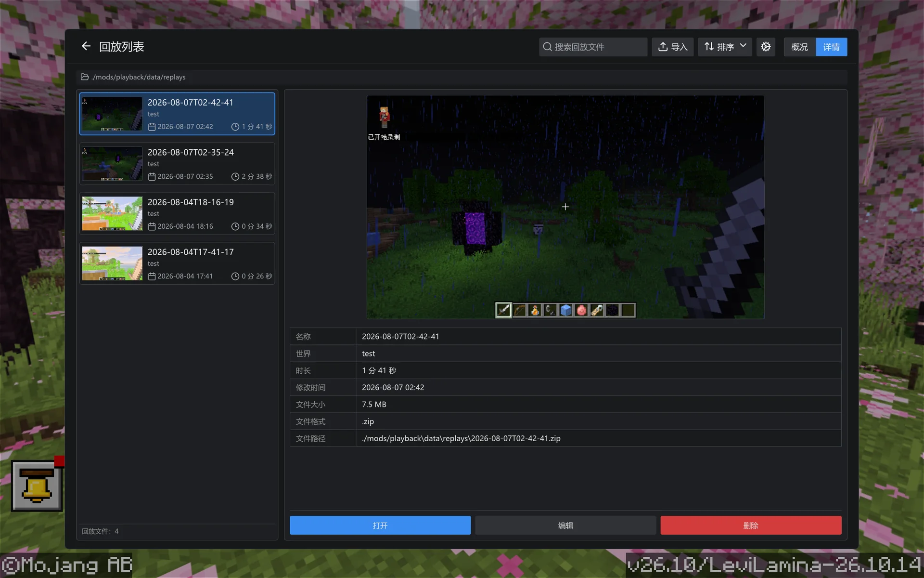
Task: Click the full file path value ending 02-42-41.zip
Action: coord(461,438)
